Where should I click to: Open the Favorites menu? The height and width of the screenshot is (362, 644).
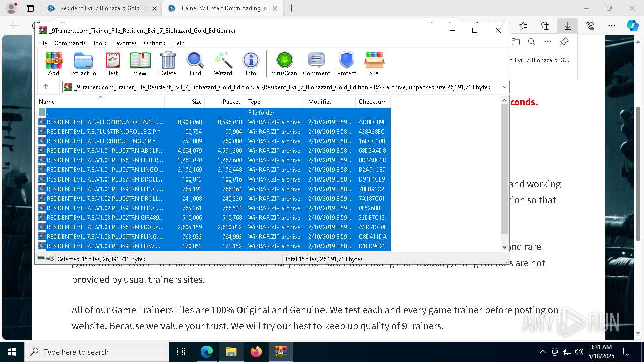pyautogui.click(x=125, y=43)
